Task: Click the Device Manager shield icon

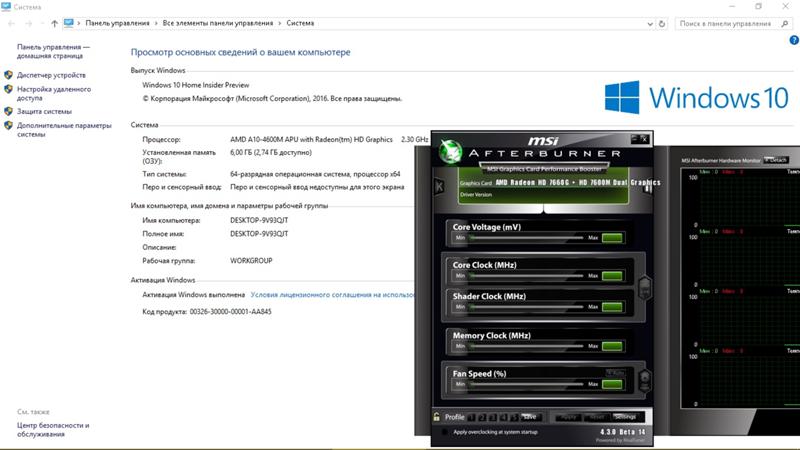Action: point(8,75)
